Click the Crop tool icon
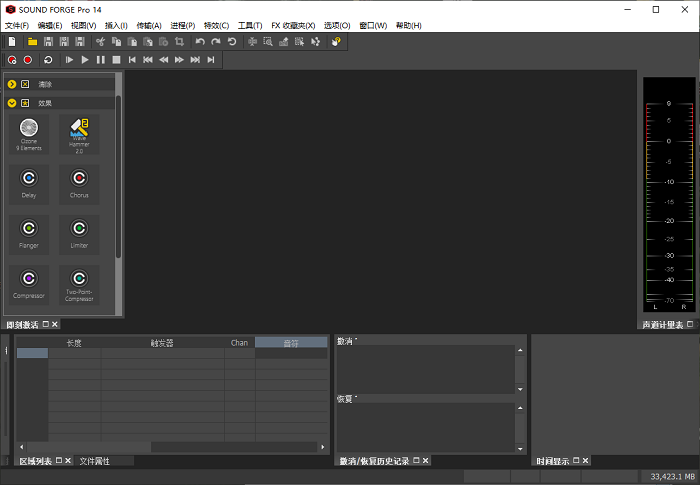 [x=179, y=42]
